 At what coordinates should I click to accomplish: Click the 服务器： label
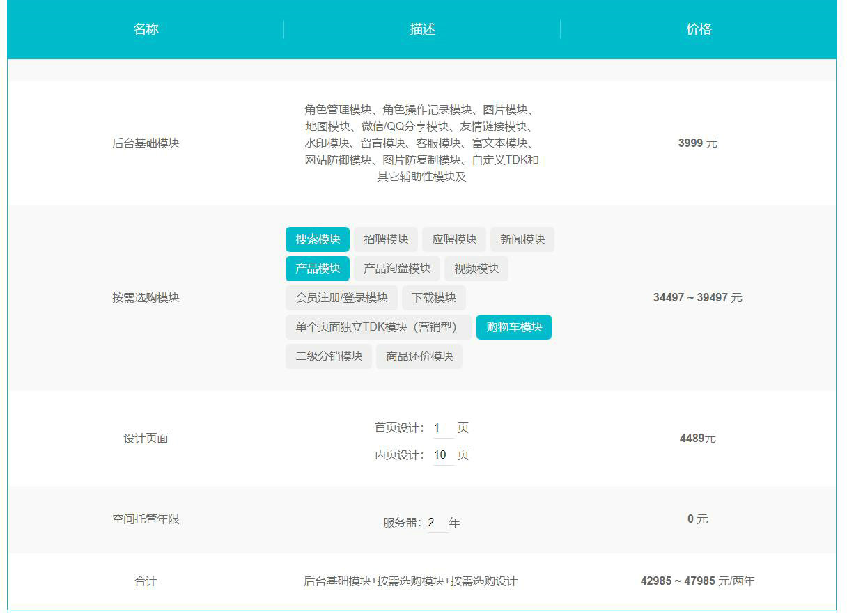point(403,523)
